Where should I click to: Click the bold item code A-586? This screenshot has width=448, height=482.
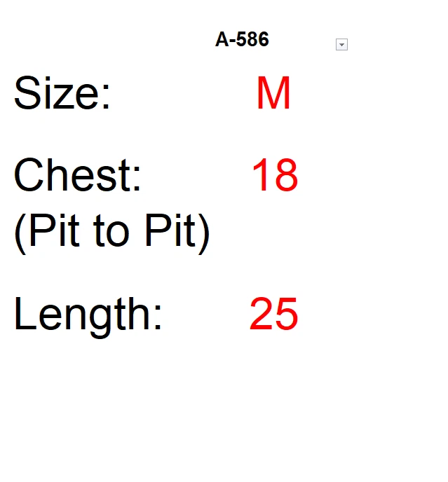[x=242, y=40]
